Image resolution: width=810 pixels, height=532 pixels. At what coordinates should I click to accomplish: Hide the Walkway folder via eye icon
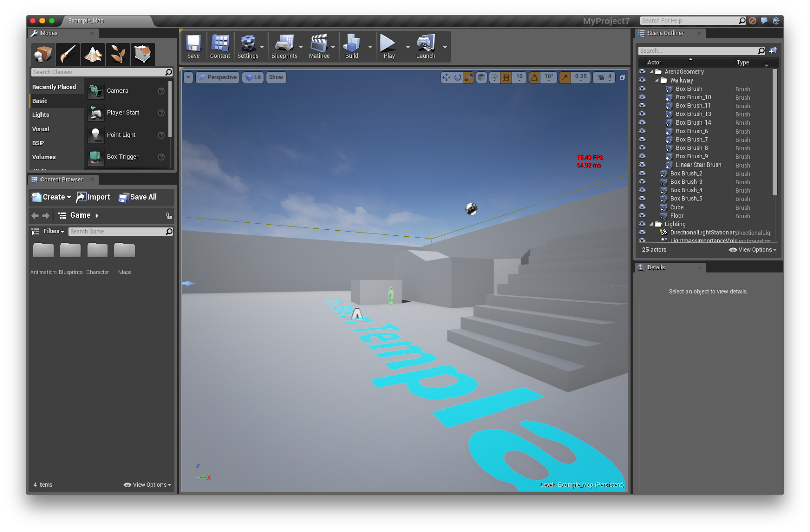[x=642, y=80]
